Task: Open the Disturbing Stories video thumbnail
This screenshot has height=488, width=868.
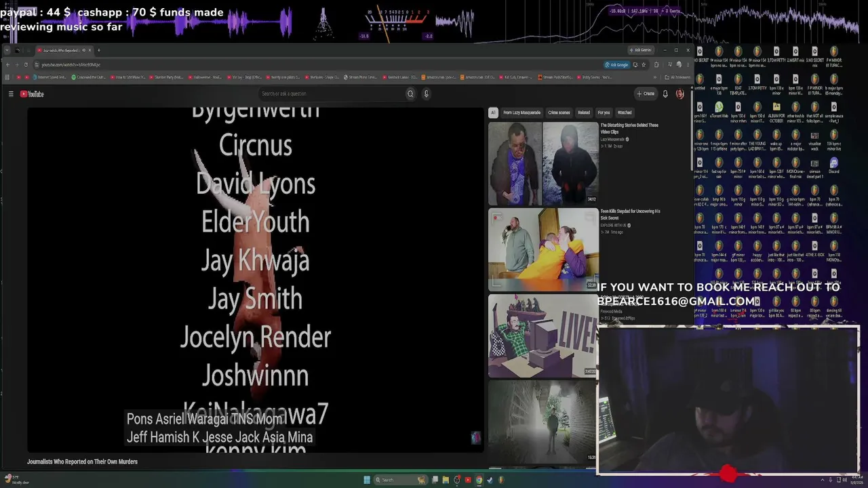Action: [543, 163]
